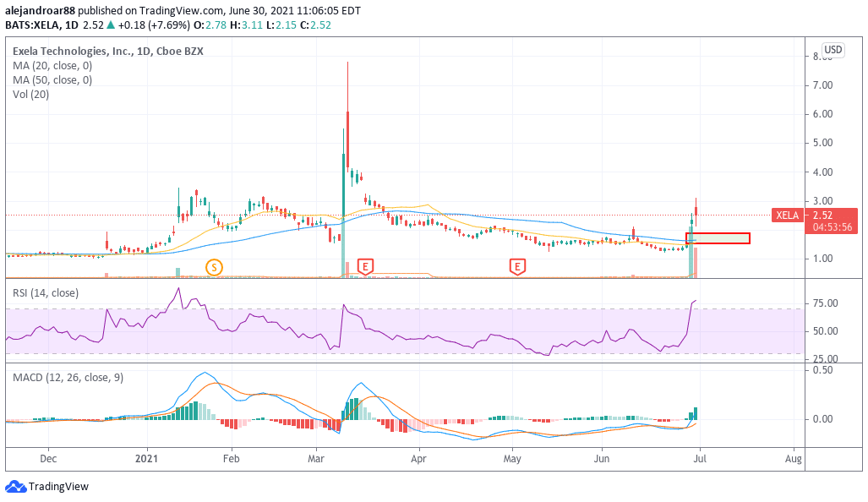Click the 75.00 RSI scale label
Image resolution: width=868 pixels, height=502 pixels.
tap(826, 303)
